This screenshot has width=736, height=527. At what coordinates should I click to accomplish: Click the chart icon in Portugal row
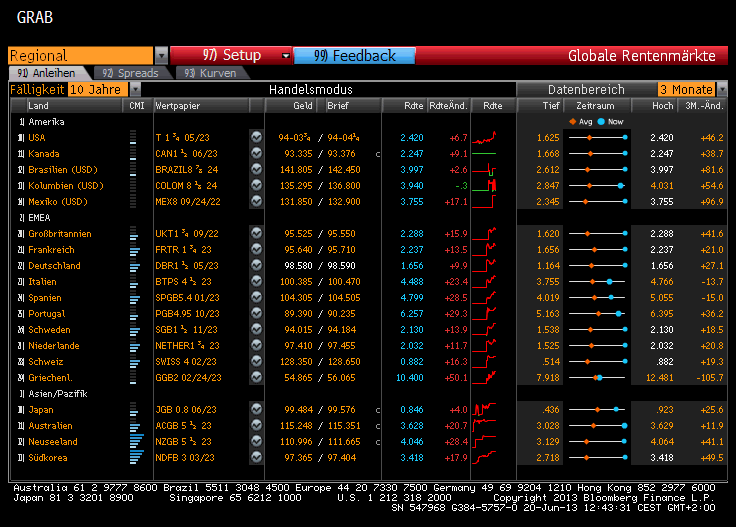[256, 313]
